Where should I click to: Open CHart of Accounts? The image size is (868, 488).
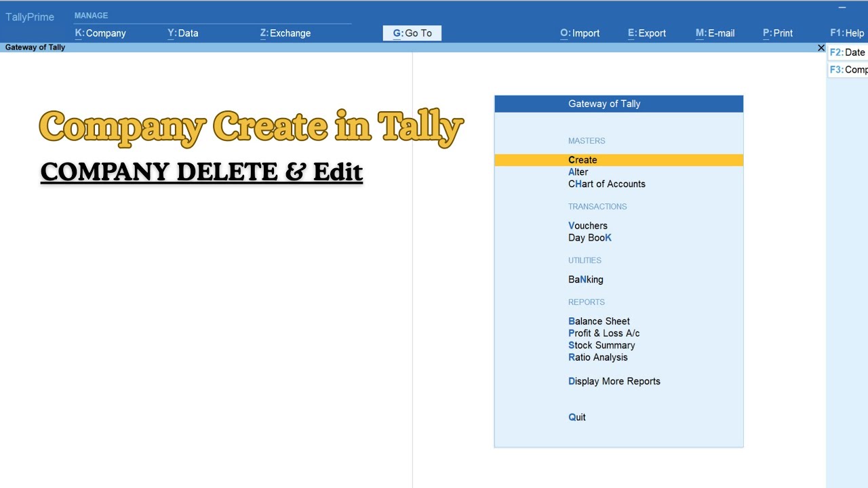tap(607, 184)
